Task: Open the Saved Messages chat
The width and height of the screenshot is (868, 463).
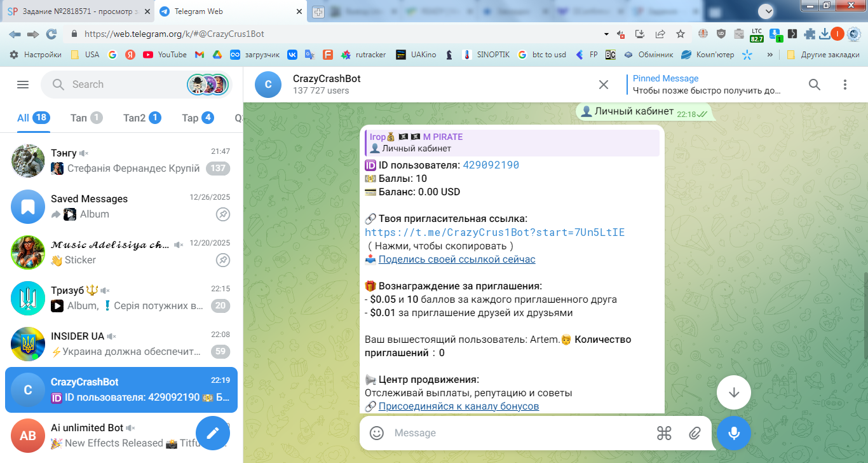Action: coord(121,206)
